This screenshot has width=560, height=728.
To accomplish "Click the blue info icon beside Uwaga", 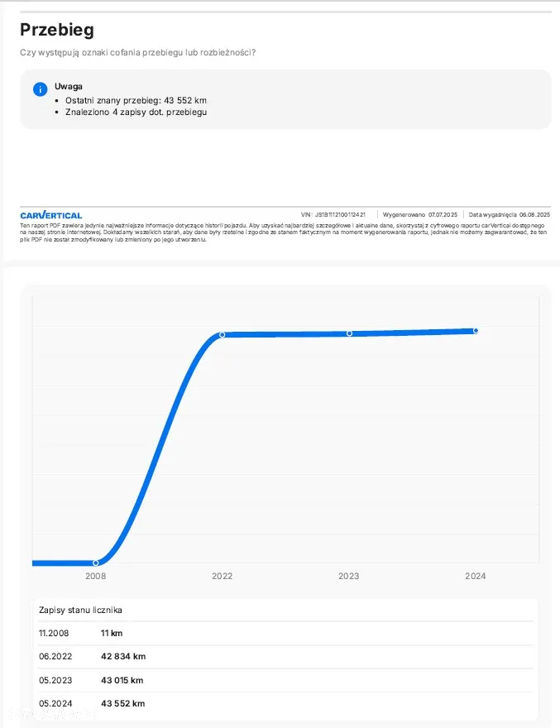I will tap(40, 89).
